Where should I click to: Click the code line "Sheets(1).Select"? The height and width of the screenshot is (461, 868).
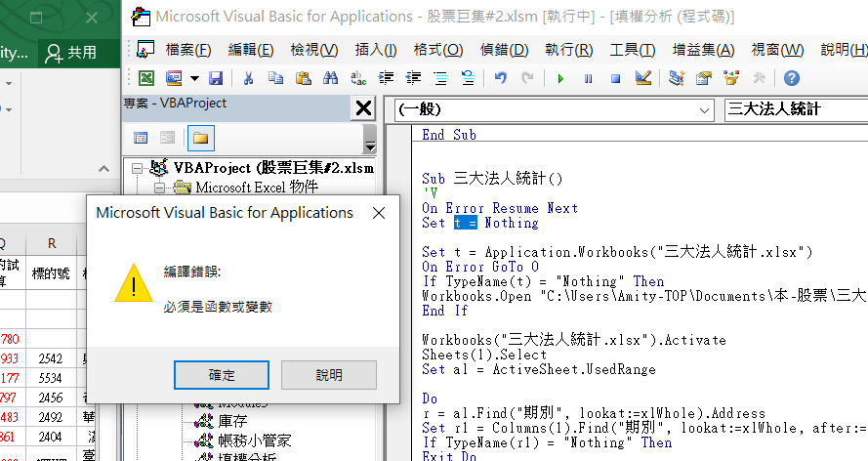(484, 355)
